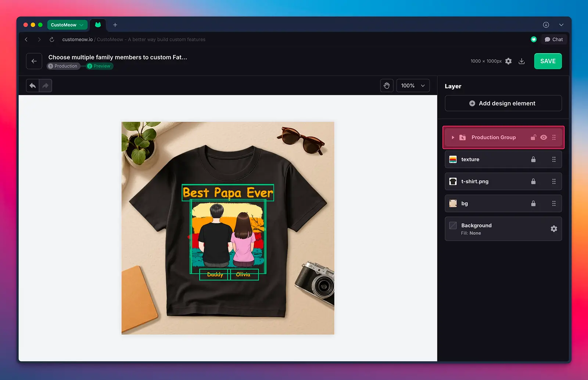Viewport: 588px width, 380px height.
Task: Click the green SAVE button
Action: (x=548, y=61)
